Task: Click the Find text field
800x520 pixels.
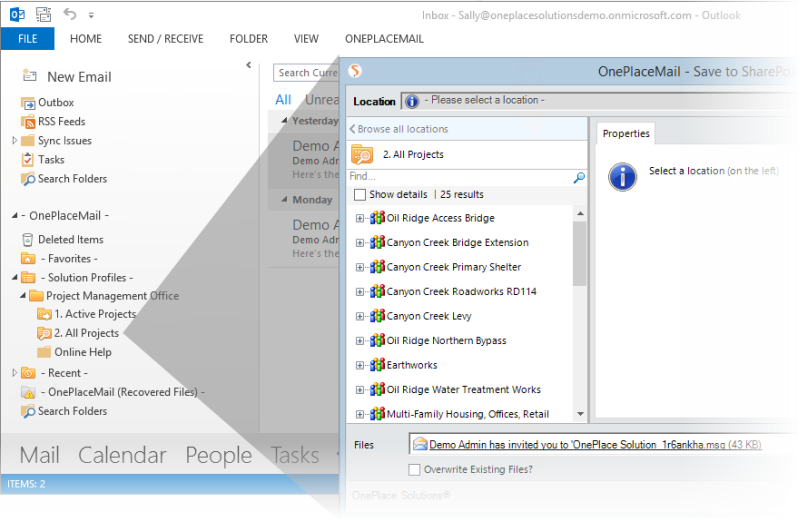Action: [x=459, y=177]
